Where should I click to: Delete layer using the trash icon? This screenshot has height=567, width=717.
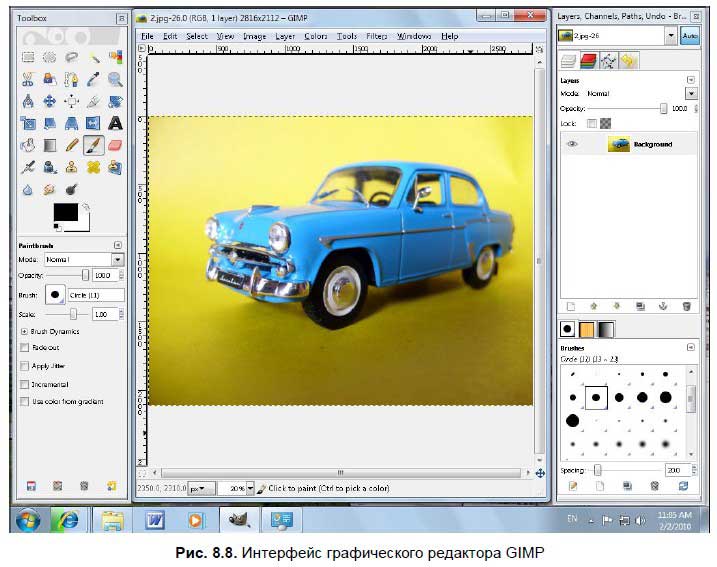pyautogui.click(x=686, y=306)
